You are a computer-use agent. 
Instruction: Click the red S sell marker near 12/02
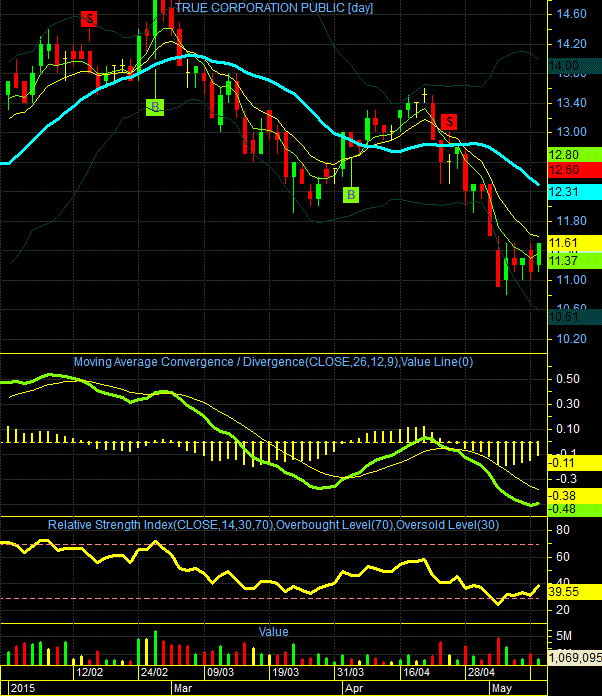[89, 19]
